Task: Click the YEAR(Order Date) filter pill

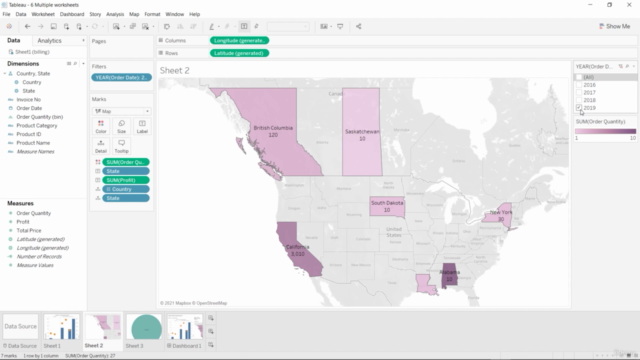Action: tap(121, 78)
